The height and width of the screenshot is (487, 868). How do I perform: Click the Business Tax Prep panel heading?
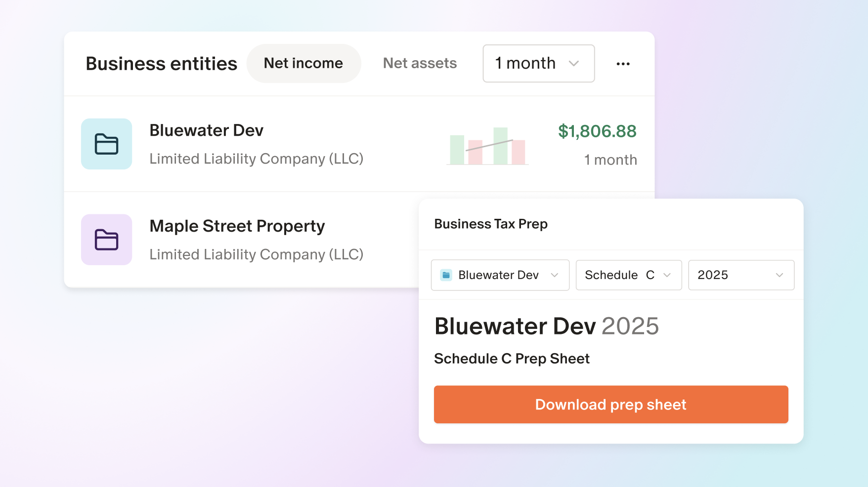coord(490,224)
